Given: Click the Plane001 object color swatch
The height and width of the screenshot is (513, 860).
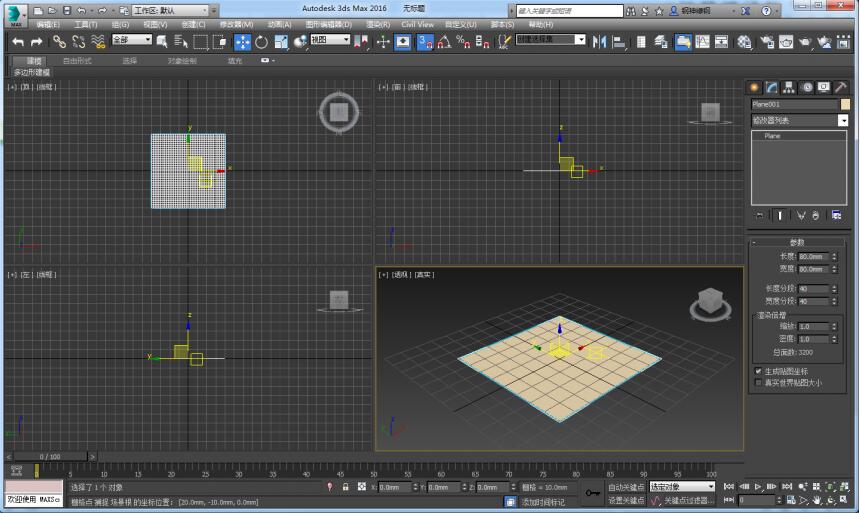Looking at the screenshot, I should pyautogui.click(x=845, y=104).
